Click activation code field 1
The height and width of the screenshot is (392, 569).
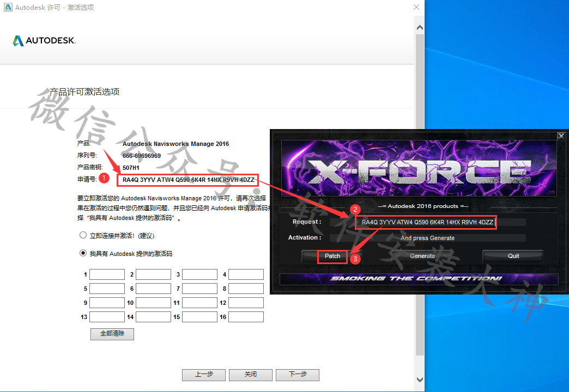point(107,274)
